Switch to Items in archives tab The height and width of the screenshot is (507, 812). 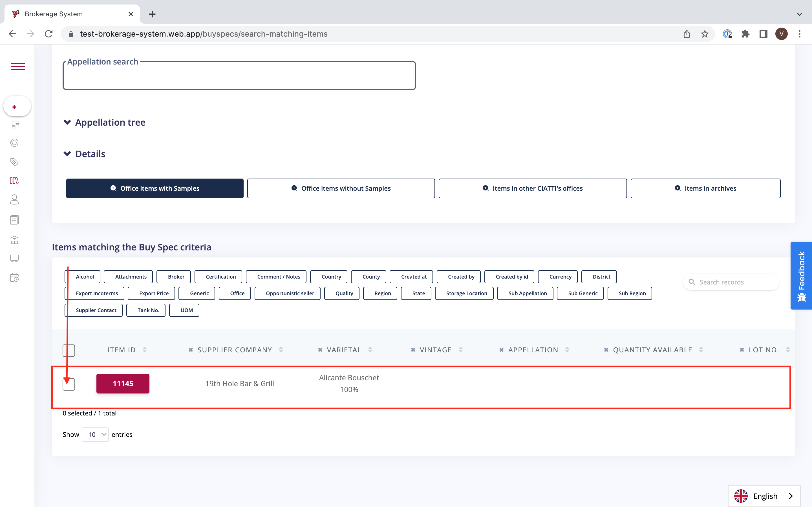point(705,188)
